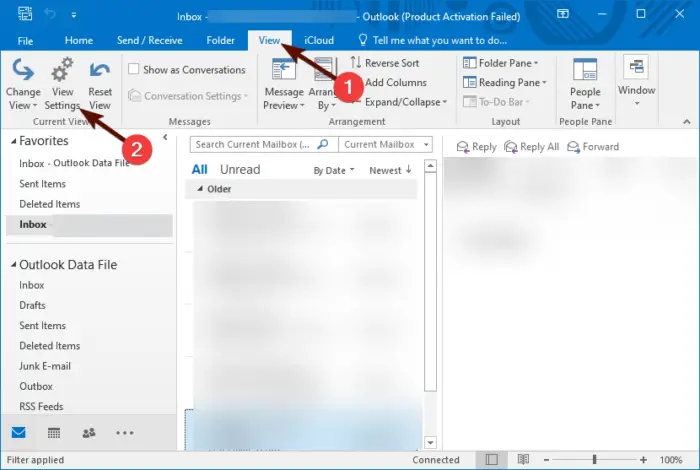Customize the Quick Access Toolbar dropdown
Screen dimensions: 700x470
pos(74,15)
